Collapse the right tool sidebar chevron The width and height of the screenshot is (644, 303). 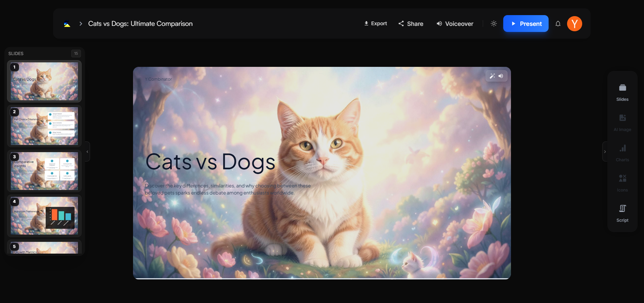click(605, 151)
